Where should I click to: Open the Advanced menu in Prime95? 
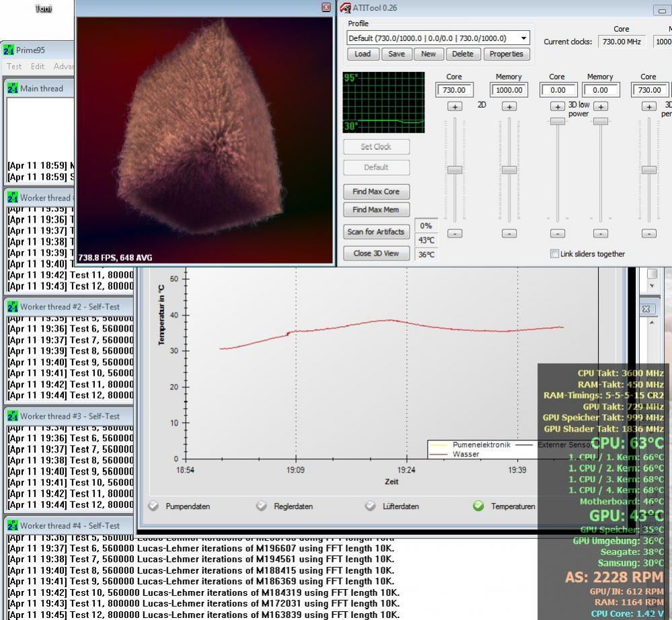(x=63, y=67)
